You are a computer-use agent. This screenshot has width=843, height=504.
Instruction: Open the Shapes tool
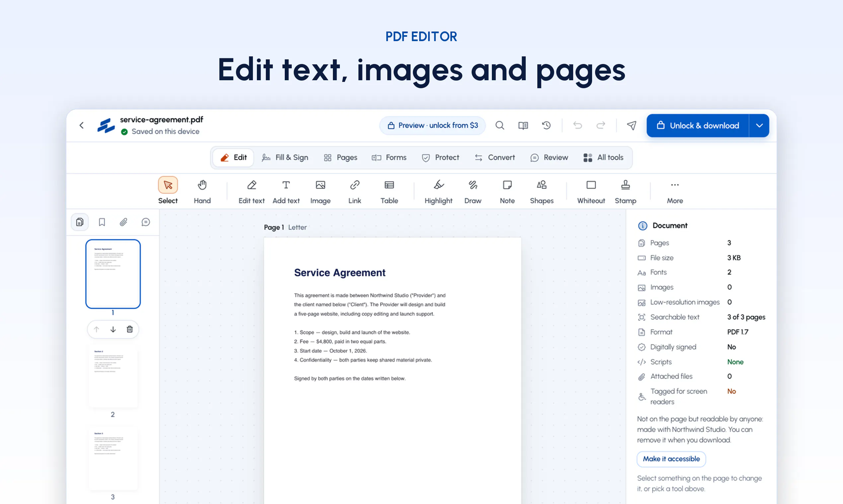coord(542,191)
